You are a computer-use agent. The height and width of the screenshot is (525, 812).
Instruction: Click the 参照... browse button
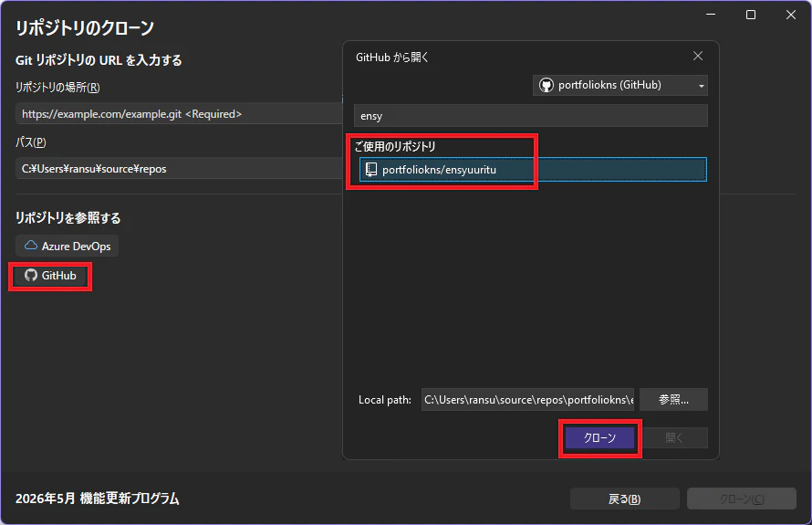[x=673, y=400]
